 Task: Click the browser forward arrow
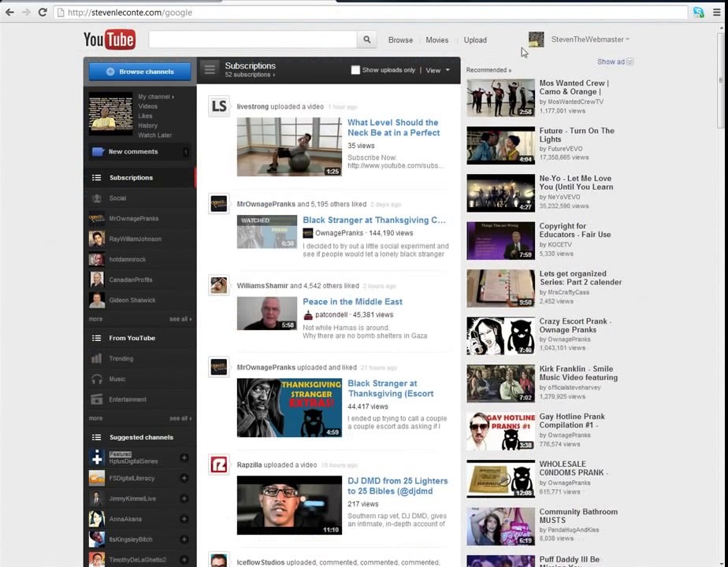coord(26,12)
